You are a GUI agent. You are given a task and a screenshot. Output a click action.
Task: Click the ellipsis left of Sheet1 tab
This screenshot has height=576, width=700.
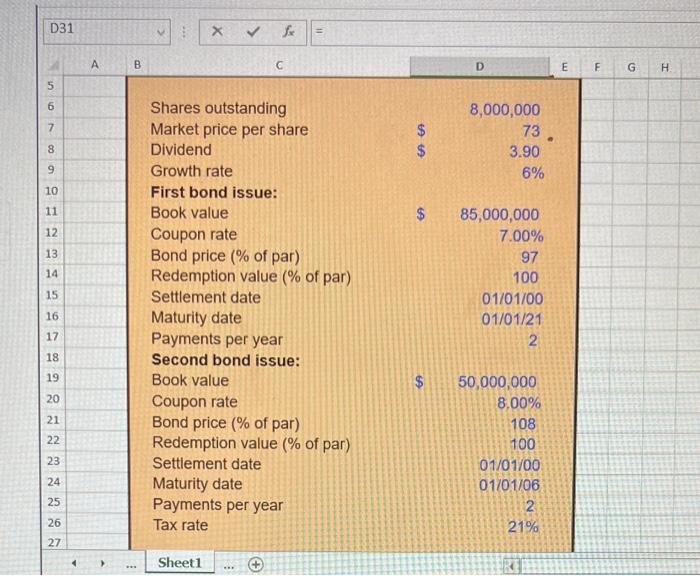[x=131, y=566]
